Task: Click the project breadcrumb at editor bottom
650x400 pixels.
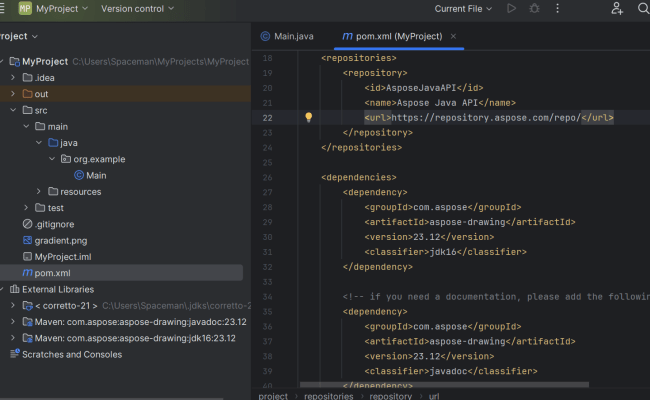Action: [273, 396]
